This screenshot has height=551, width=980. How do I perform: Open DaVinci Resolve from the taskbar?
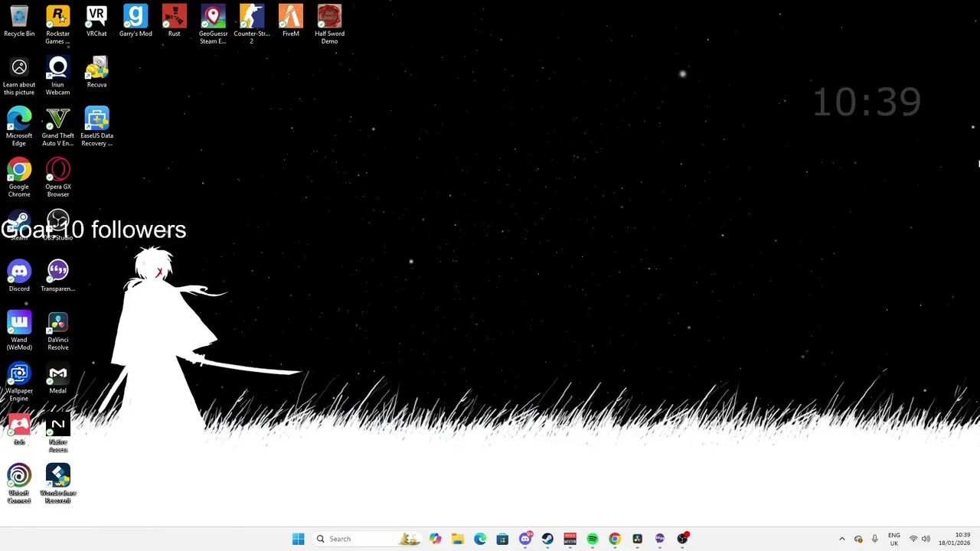tap(637, 539)
